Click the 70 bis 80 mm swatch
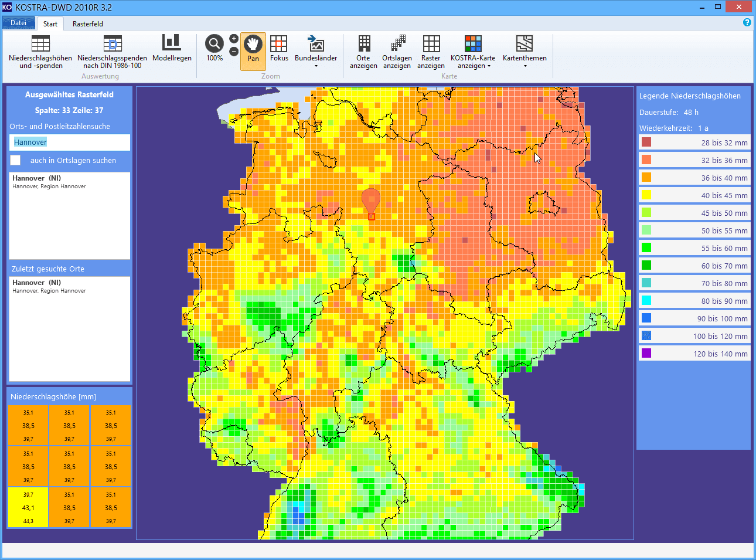 click(646, 283)
